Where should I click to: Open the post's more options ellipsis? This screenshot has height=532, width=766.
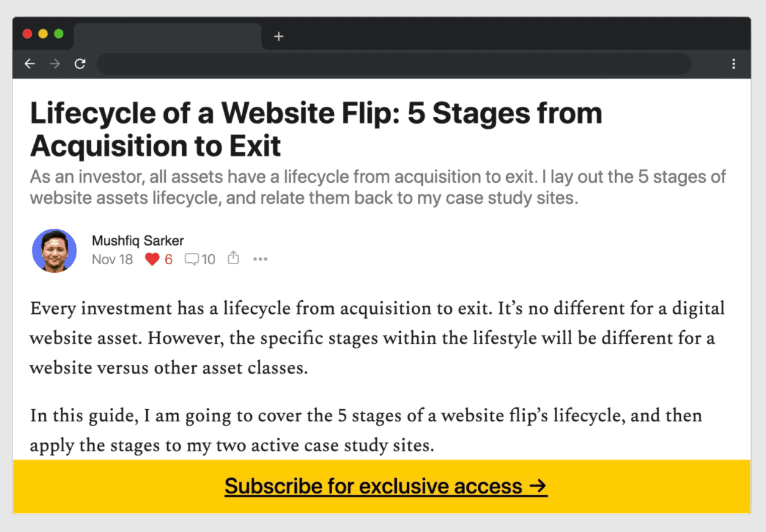[x=260, y=259]
